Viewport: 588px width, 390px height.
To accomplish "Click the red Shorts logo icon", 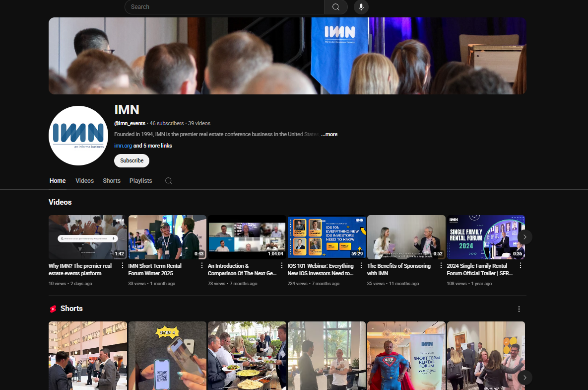I will [x=53, y=309].
